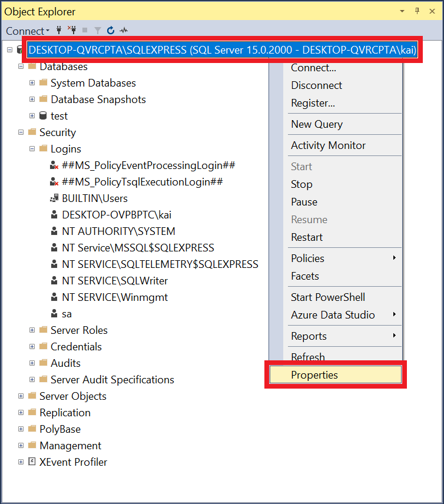This screenshot has width=444, height=504.
Task: Expand the Server Objects node
Action: [x=21, y=396]
